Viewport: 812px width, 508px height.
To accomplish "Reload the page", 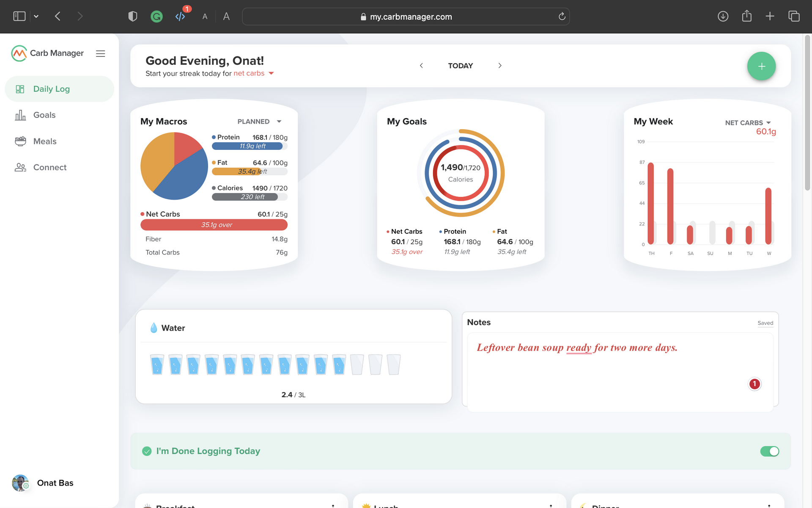I will (562, 17).
